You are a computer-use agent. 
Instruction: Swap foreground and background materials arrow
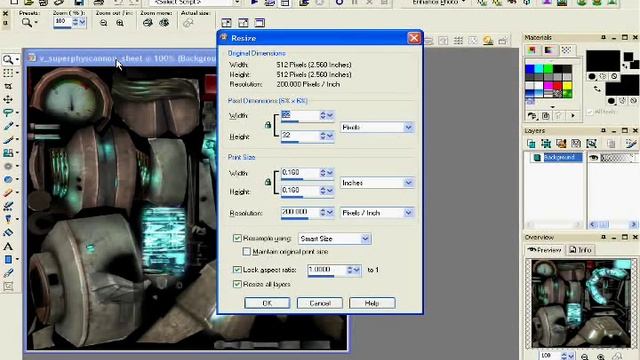(597, 89)
